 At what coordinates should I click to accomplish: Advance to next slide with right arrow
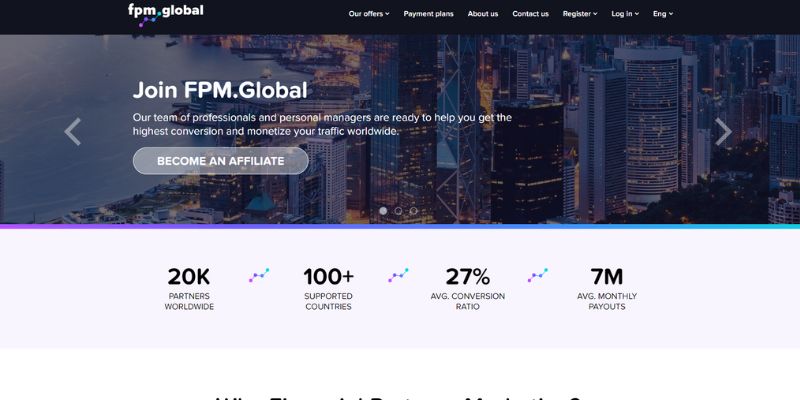(x=723, y=132)
